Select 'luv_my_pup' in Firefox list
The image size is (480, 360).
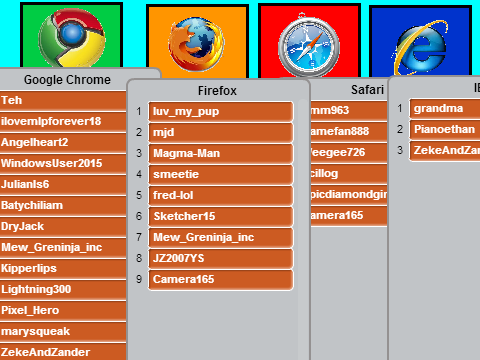point(221,111)
